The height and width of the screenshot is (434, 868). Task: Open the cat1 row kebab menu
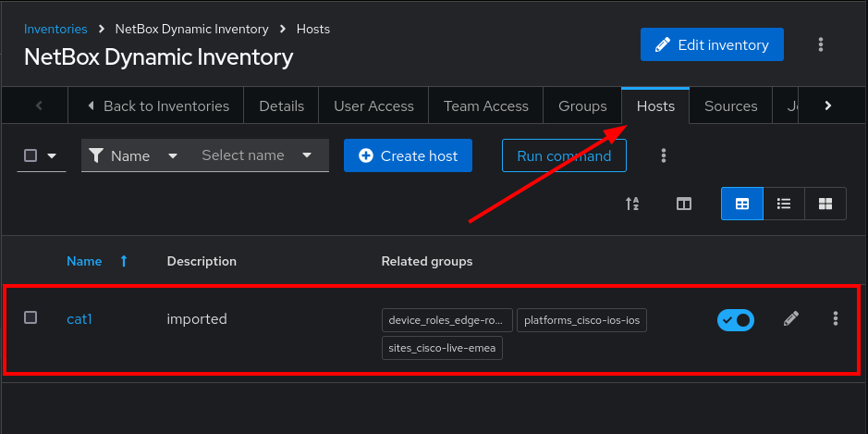coord(836,318)
